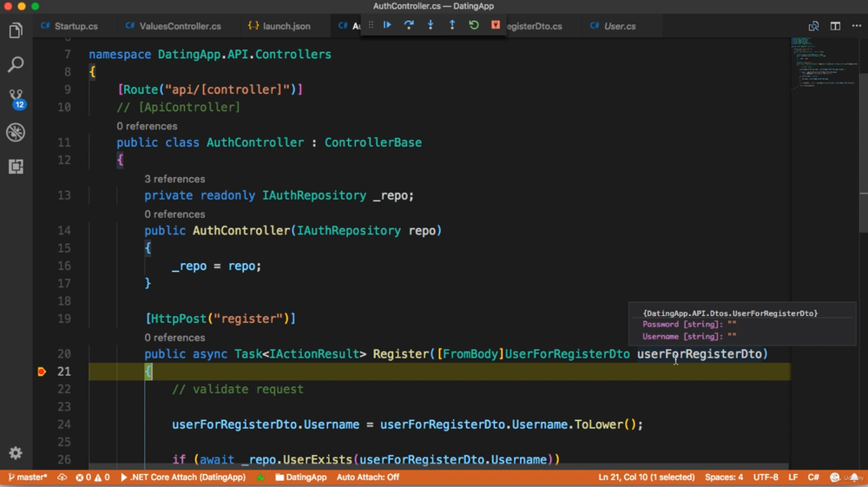Open the UTF-8 encoding selector
The width and height of the screenshot is (868, 487).
(766, 477)
